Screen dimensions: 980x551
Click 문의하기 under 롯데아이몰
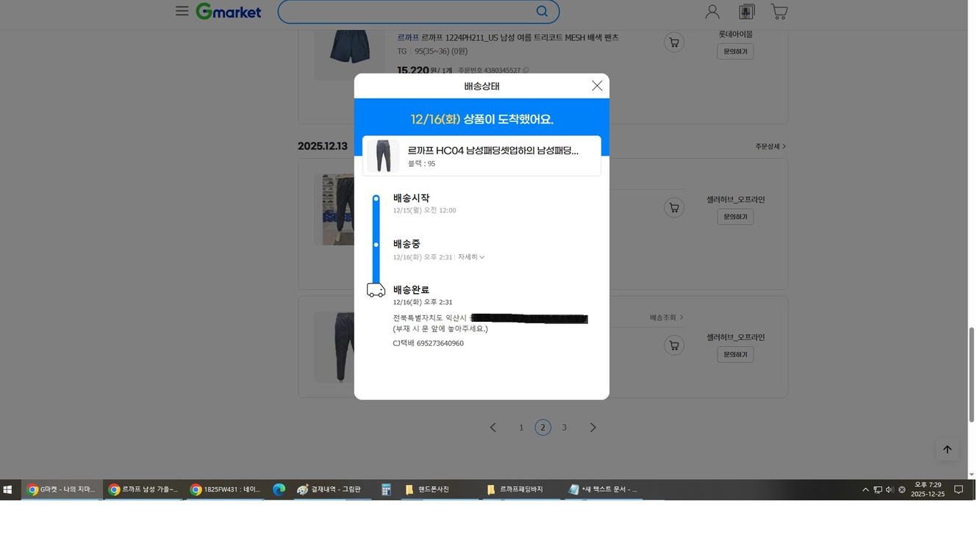pyautogui.click(x=735, y=51)
